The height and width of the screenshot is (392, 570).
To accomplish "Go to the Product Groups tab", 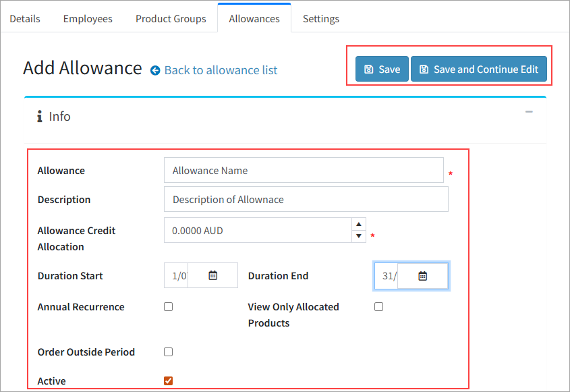I will 171,18.
